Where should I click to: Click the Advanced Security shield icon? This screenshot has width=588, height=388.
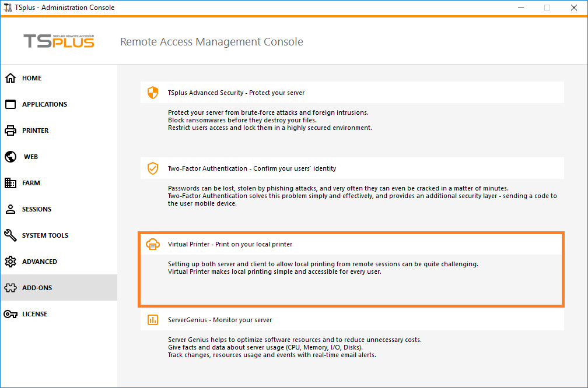tap(152, 93)
